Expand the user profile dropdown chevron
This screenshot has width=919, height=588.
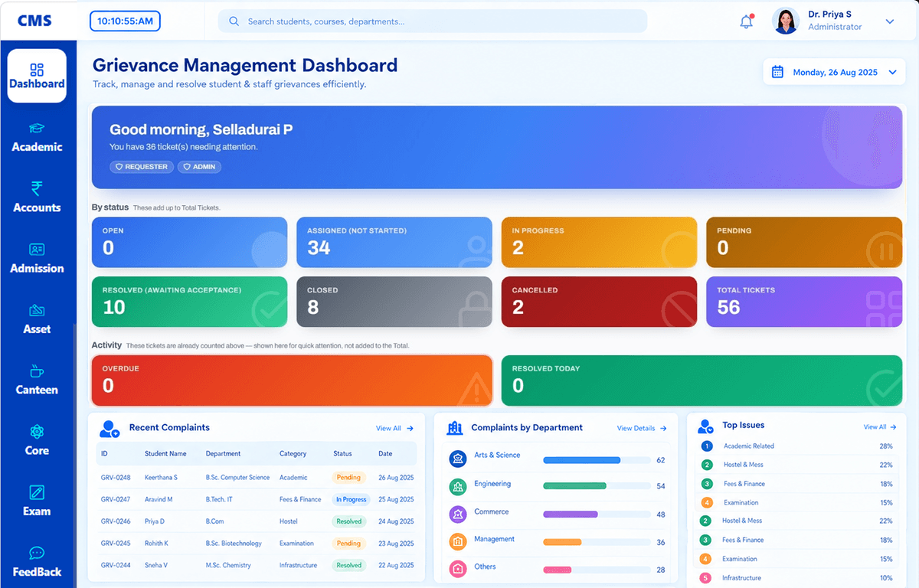click(x=890, y=21)
